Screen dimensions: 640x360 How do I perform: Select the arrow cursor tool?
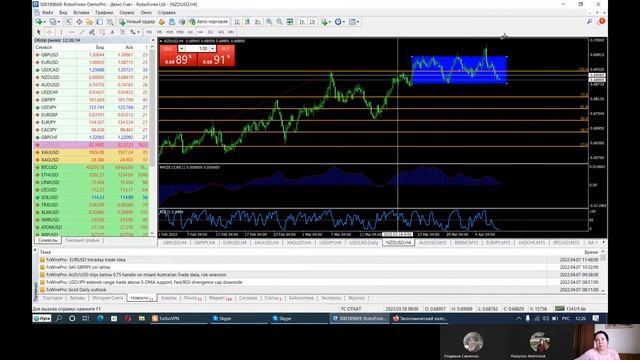39,31
